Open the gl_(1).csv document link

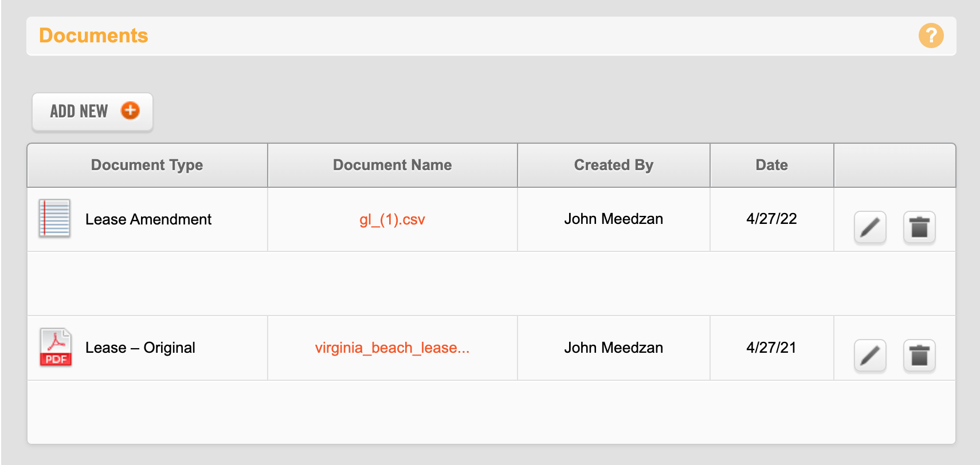[x=392, y=219]
